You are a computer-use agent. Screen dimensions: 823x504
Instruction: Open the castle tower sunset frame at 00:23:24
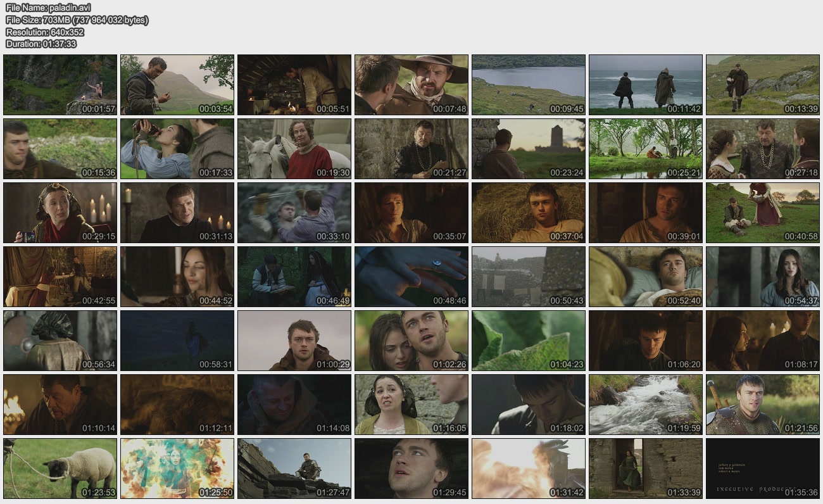click(529, 149)
